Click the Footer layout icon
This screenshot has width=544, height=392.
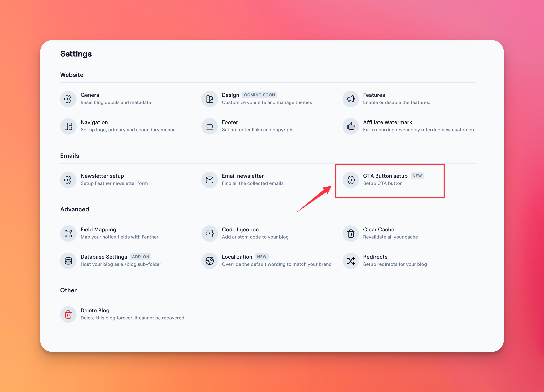tap(209, 126)
